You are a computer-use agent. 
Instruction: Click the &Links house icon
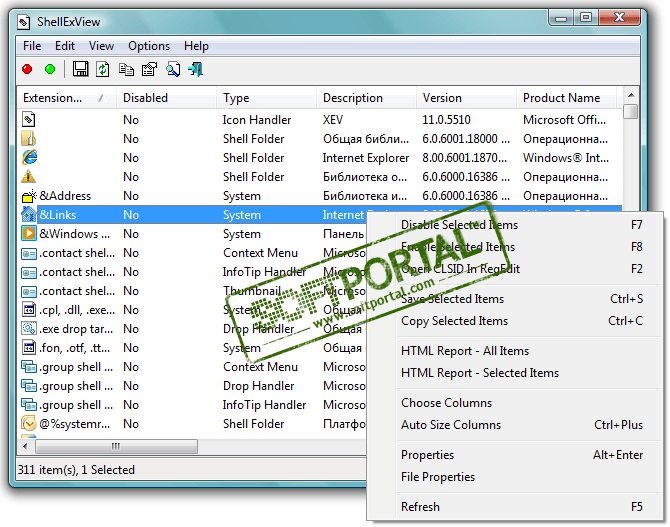point(29,215)
